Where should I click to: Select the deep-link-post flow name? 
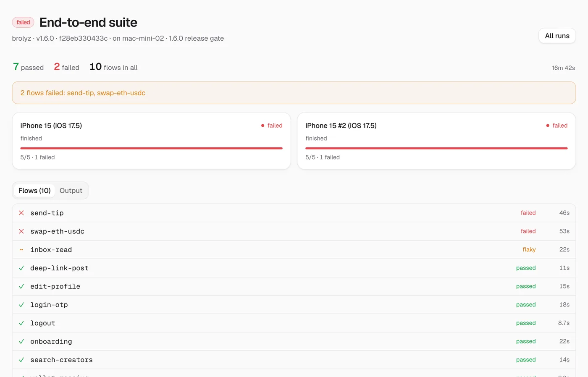click(60, 268)
